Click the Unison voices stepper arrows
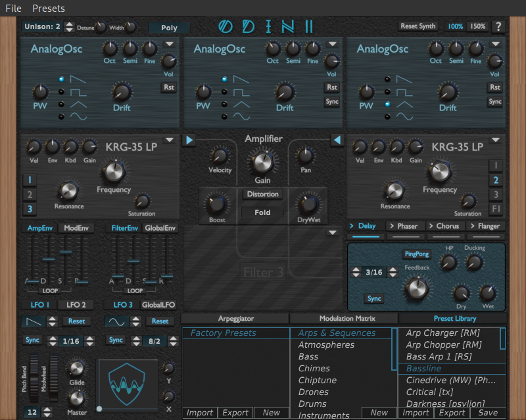This screenshot has height=420, width=526. coord(69,27)
